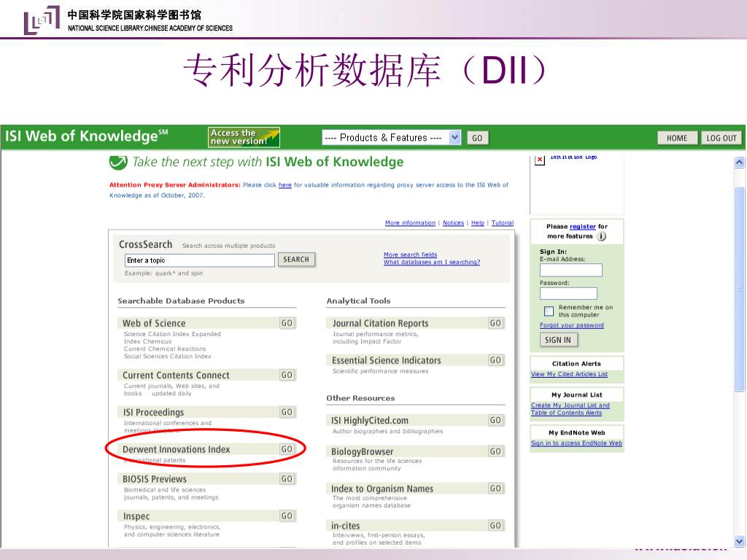Click the green checkmark icon by tagline

point(118,163)
